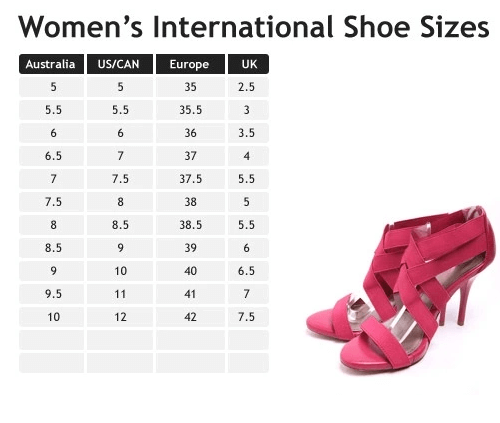Select the Europe cell showing 38.5
This screenshot has width=500, height=423.
pos(190,225)
